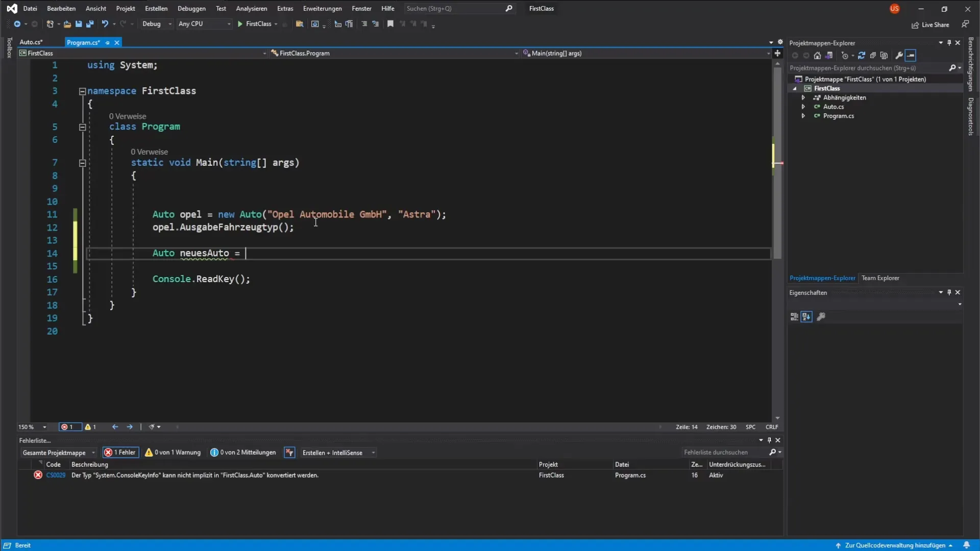Expand the Auto.cs node in tree

tap(803, 107)
